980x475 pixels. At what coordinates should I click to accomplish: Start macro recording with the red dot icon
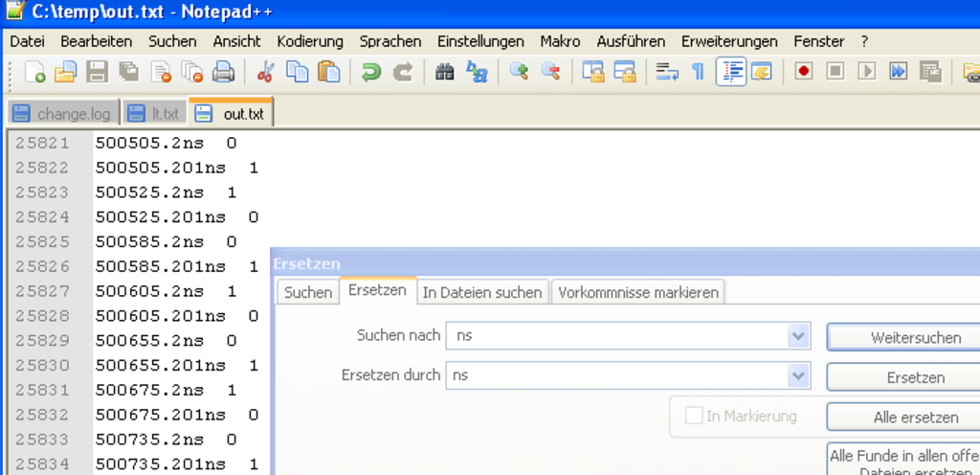(804, 72)
